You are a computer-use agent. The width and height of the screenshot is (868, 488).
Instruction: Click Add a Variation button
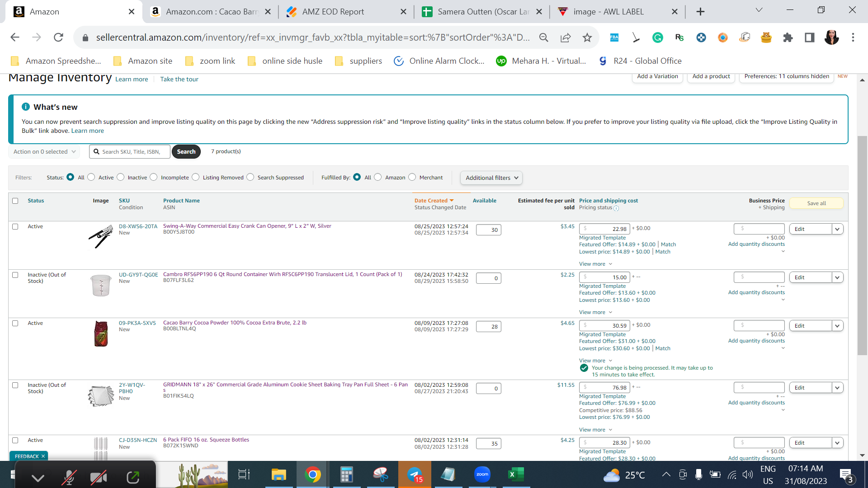click(657, 77)
